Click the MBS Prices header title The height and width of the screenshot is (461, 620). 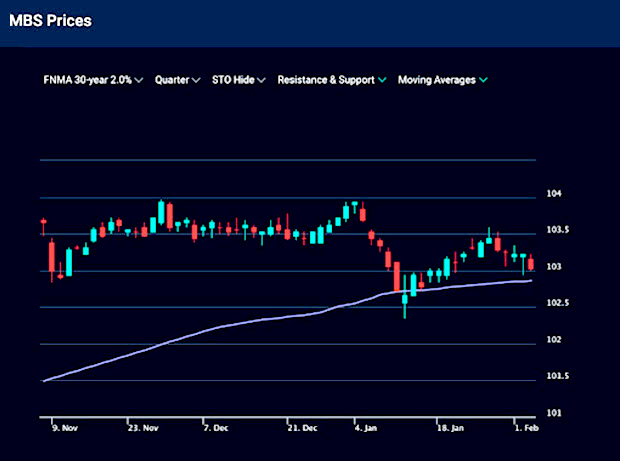click(50, 21)
